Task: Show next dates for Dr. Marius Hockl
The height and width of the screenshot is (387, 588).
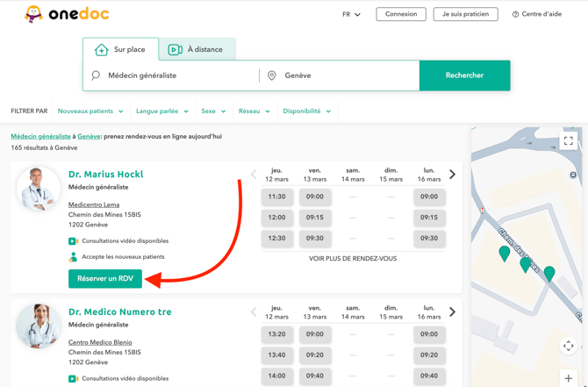Action: point(452,175)
